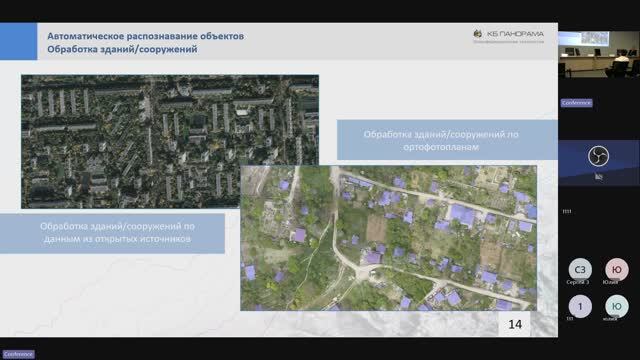The image size is (640, 360).
Task: Click the slide number 14
Action: [x=515, y=324]
